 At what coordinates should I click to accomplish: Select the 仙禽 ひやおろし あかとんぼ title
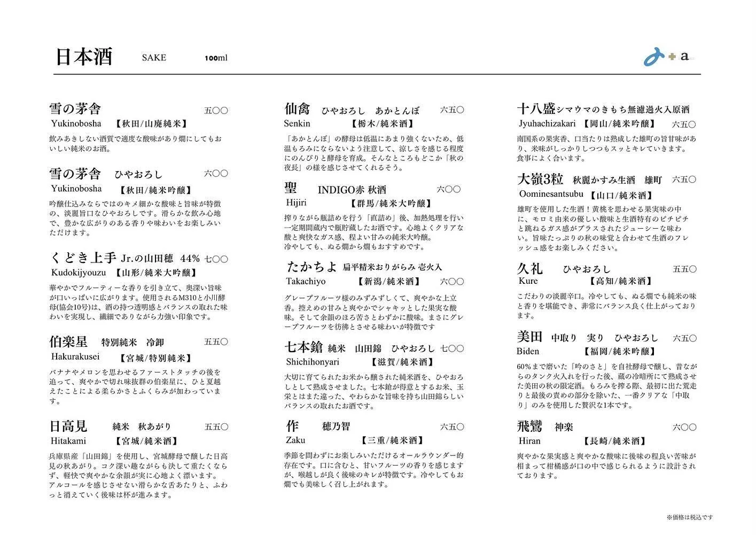pos(352,110)
